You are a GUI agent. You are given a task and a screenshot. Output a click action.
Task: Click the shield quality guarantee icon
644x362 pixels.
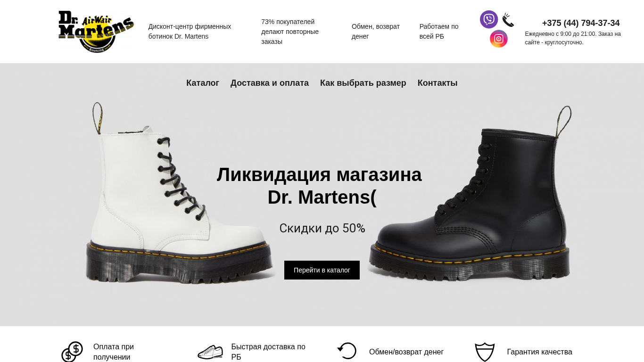pyautogui.click(x=485, y=352)
